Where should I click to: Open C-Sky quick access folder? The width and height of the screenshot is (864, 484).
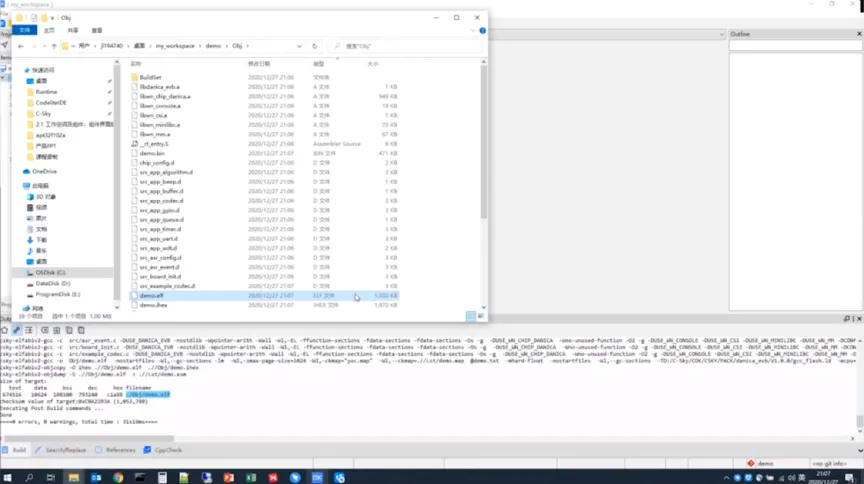click(x=43, y=114)
